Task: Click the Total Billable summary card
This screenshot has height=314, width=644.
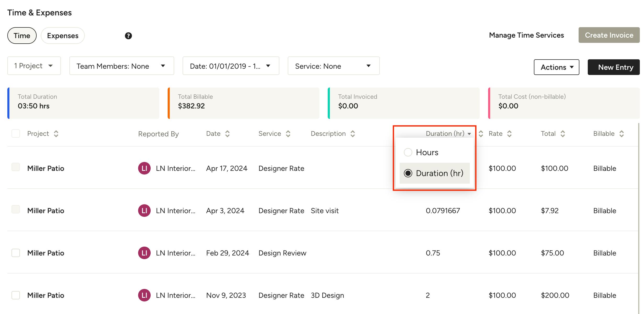Action: [x=244, y=103]
